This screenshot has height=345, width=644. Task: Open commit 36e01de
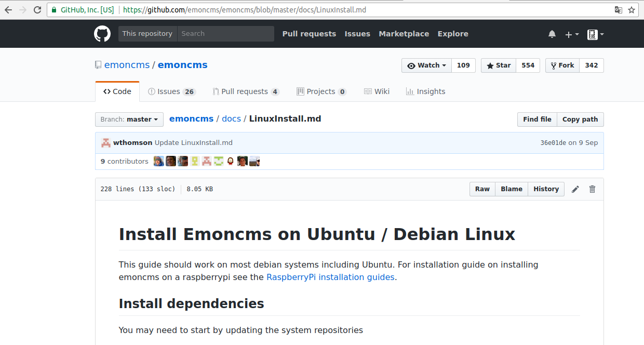(x=553, y=143)
